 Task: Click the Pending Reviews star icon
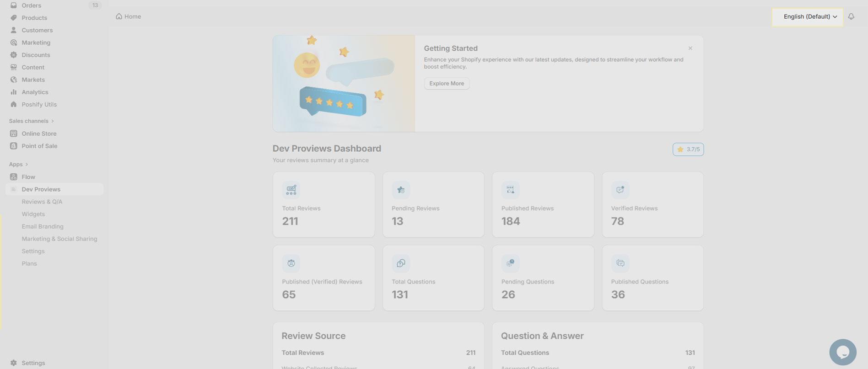(401, 190)
